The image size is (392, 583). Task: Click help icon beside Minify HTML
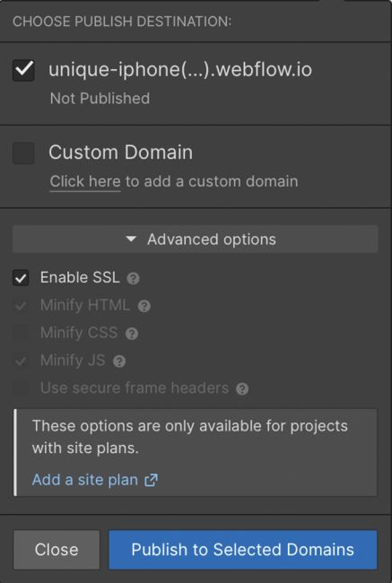[144, 306]
